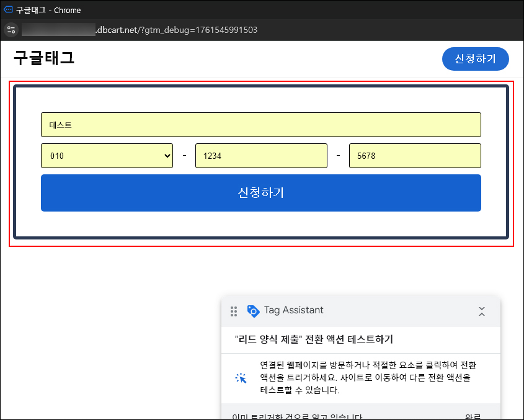Click the Tag Assistant title text

(293, 310)
